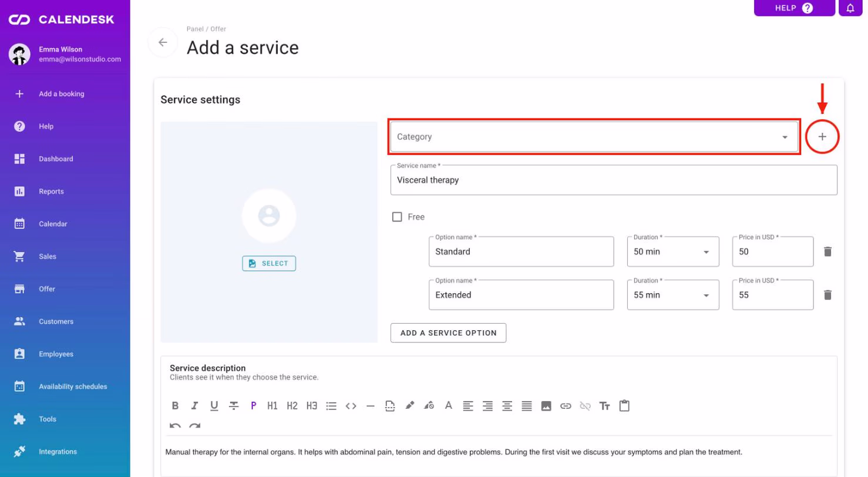Click the ADD A SERVICE OPTION button
Image resolution: width=868 pixels, height=477 pixels.
click(x=448, y=332)
